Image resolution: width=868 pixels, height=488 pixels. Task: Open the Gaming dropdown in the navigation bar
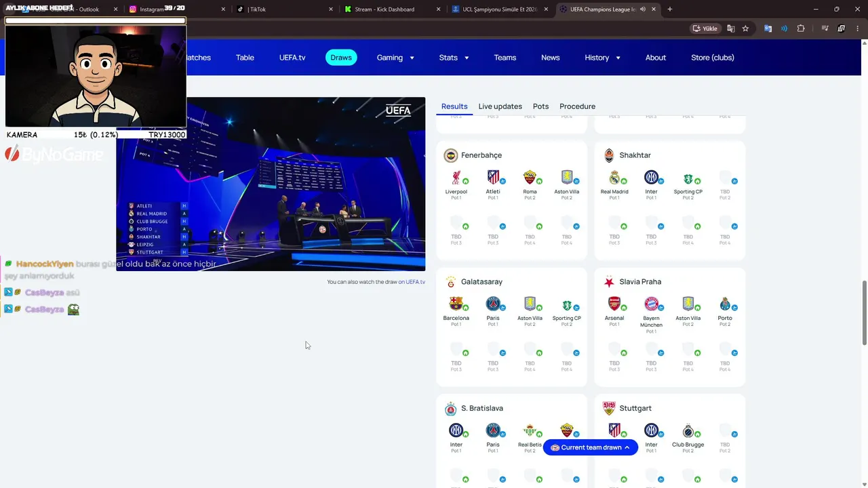[395, 58]
